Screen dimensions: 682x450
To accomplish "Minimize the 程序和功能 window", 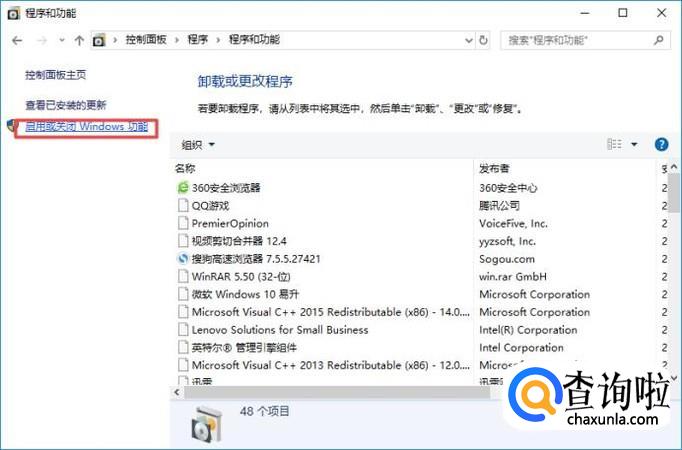I will pos(585,13).
